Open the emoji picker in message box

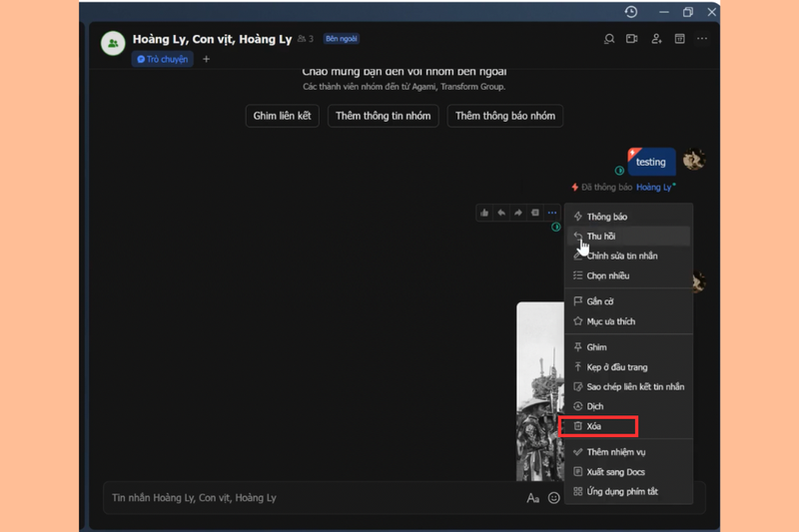click(x=553, y=498)
